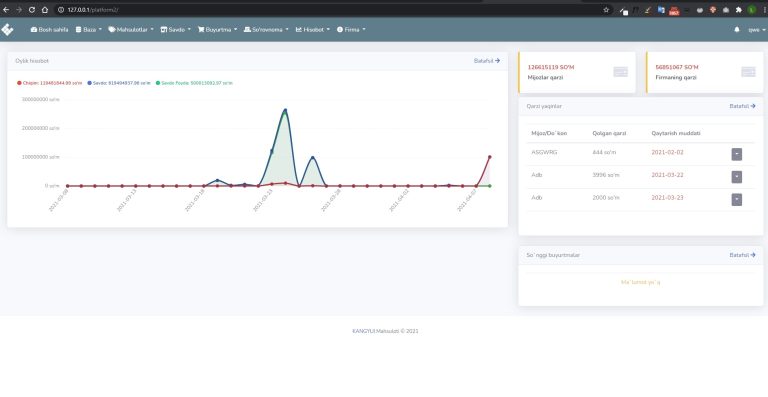Screen dimensions: 768x397
Task: Click the Mijoz/Do'kon column header
Action: (x=549, y=133)
